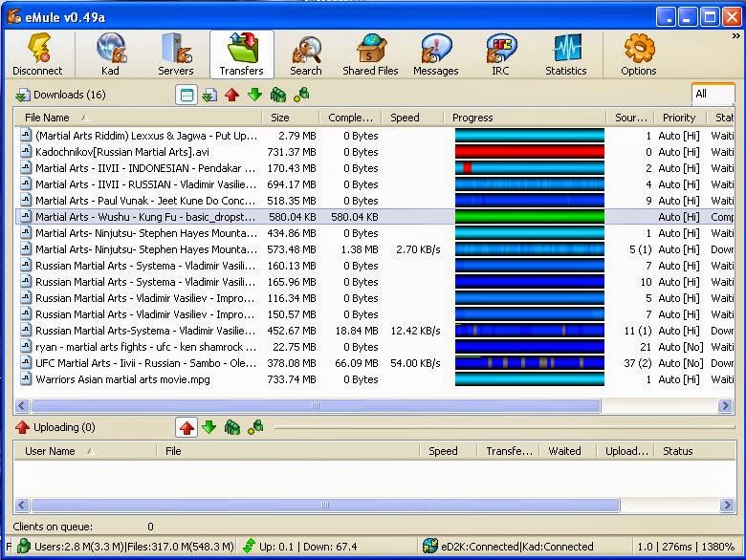Select Kadochnikov[Russian Martial Arts].avi row
Viewport: 746px width, 560px height.
(x=374, y=152)
